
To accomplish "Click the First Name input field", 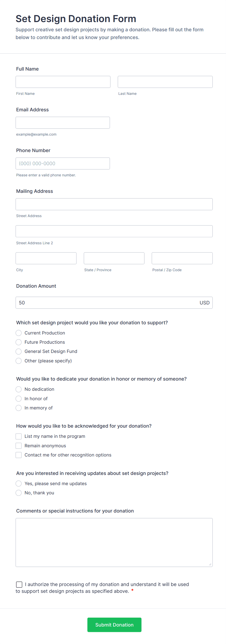I will click(x=63, y=82).
